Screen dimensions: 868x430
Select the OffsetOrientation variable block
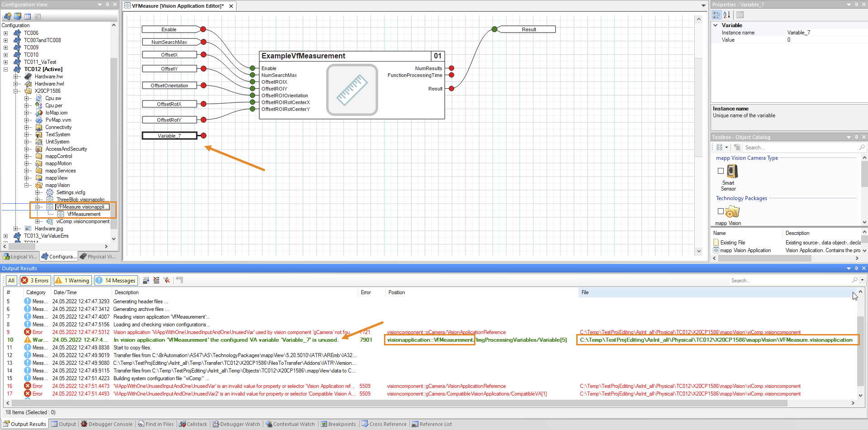pos(169,86)
